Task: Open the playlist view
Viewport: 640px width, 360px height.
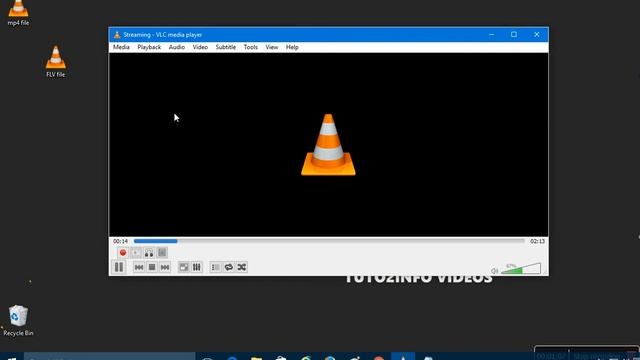Action: coord(216,267)
